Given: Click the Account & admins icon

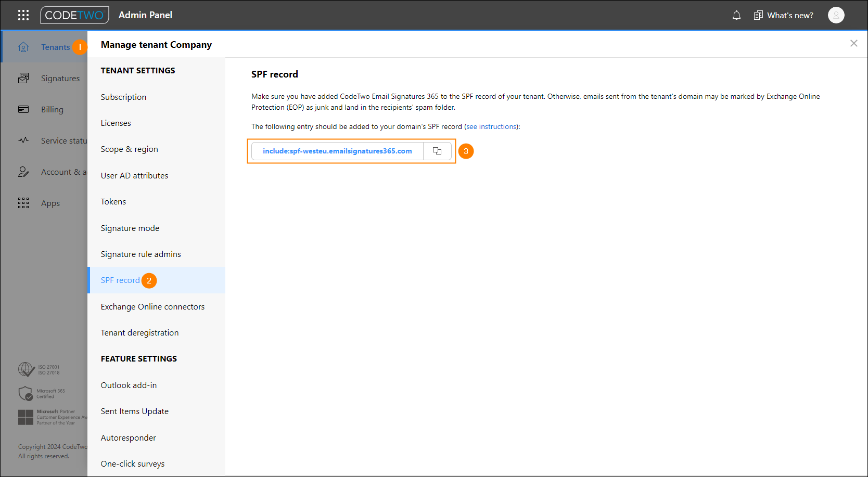Looking at the screenshot, I should 23,172.
